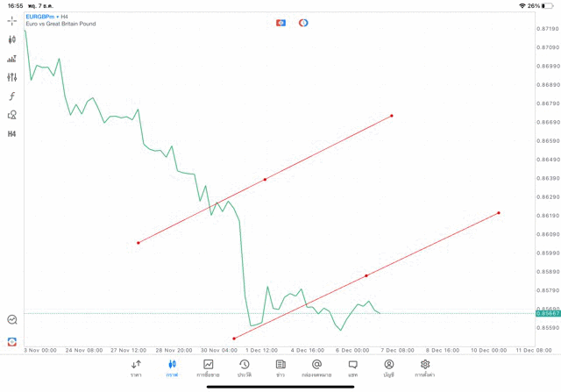Viewport: 561px width, 392px height.
Task: Open the function (f) indicators icon
Action: pyautogui.click(x=12, y=96)
